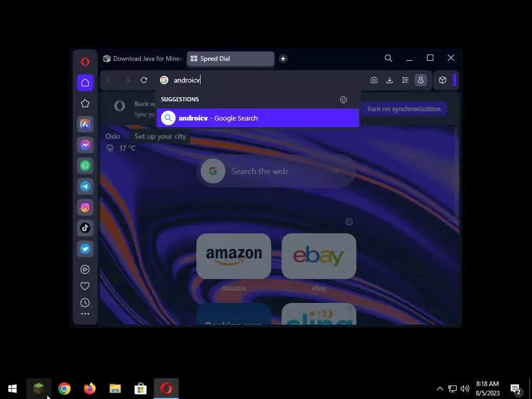Image resolution: width=532 pixels, height=399 pixels.
Task: Click the Opera taskbar icon
Action: [166, 389]
